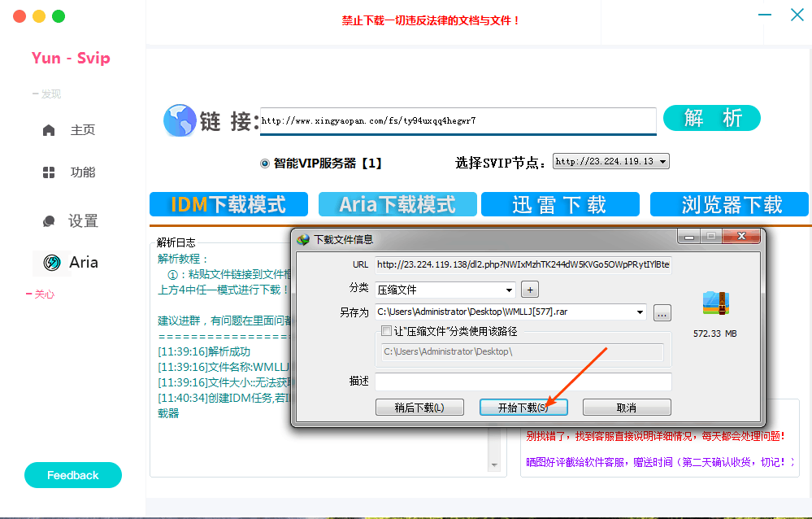Minimize the Yun-Svip window with dash icon
The image size is (812, 519).
(764, 15)
